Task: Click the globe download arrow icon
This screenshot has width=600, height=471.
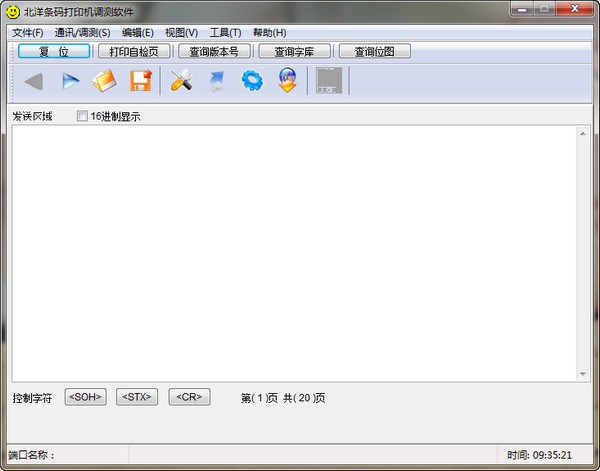Action: [x=287, y=80]
